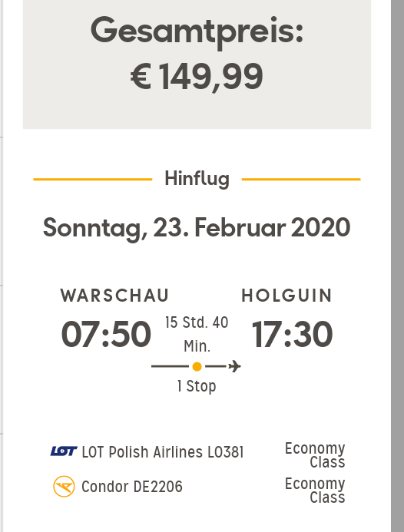
Task: Click the date Sonntag, 23. Februar 2020
Action: 197,228
